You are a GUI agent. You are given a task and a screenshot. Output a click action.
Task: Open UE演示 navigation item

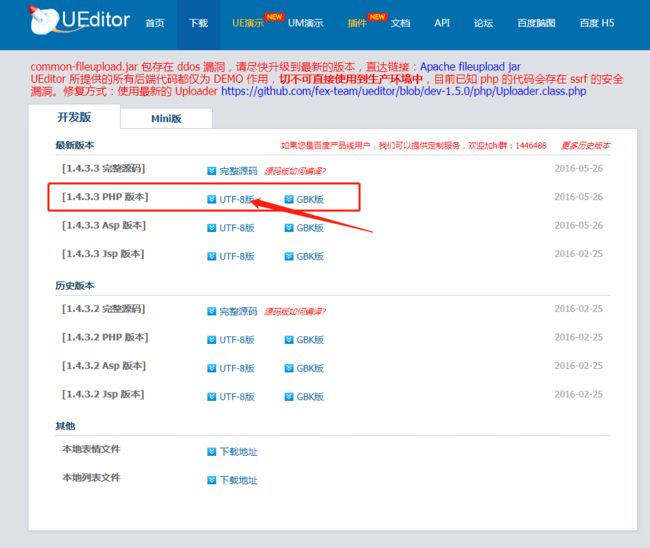(x=248, y=23)
